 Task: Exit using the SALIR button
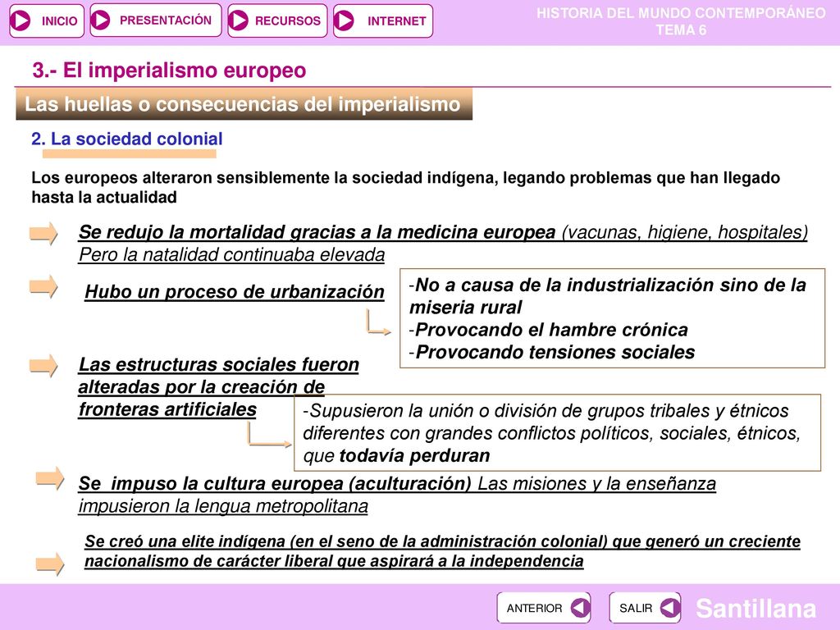(645, 608)
